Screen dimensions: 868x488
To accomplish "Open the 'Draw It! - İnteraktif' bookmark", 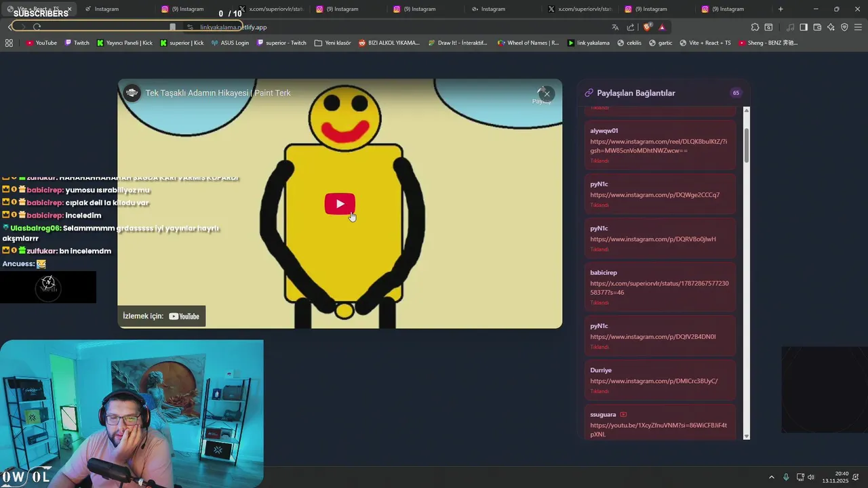I will (x=458, y=43).
